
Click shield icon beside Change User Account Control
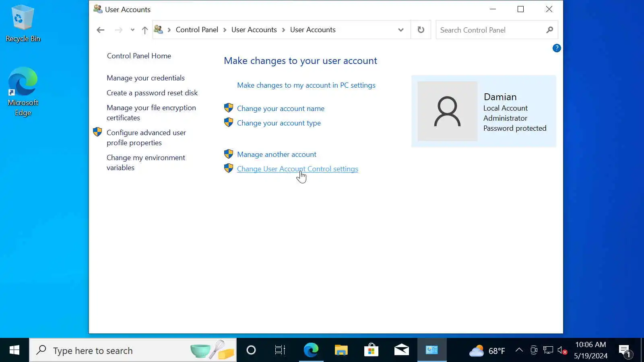click(x=229, y=168)
